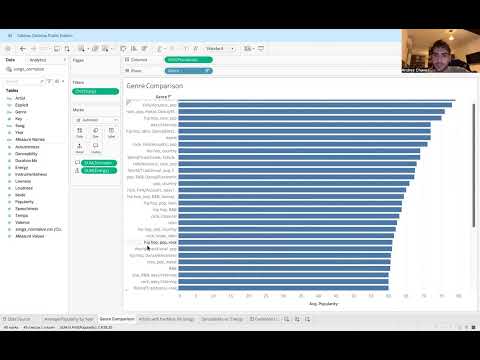Image resolution: width=480 pixels, height=360 pixels.
Task: Click the new story icon beside sheet tabs
Action: tap(307, 319)
